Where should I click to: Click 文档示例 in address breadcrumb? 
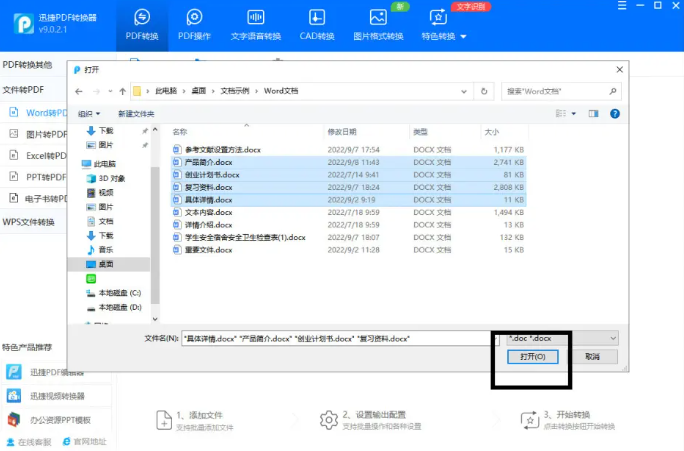click(x=235, y=91)
